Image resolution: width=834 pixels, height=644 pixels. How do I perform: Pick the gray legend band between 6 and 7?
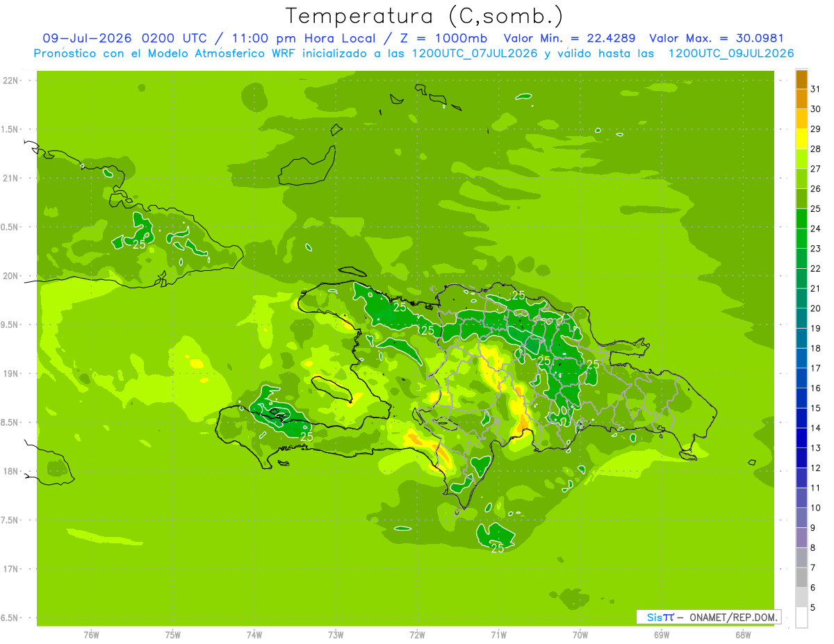[801, 578]
